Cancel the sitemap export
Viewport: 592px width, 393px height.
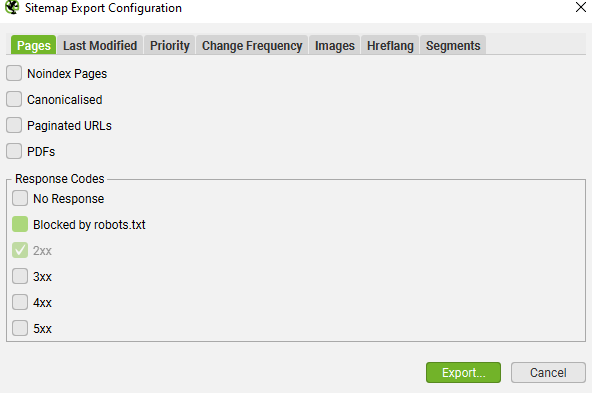pyautogui.click(x=548, y=373)
